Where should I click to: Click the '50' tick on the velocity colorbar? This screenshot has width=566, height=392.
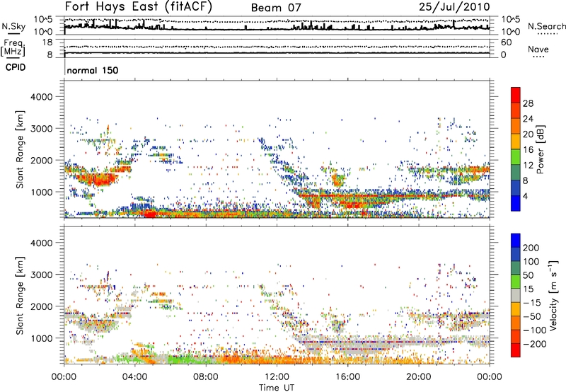528,275
